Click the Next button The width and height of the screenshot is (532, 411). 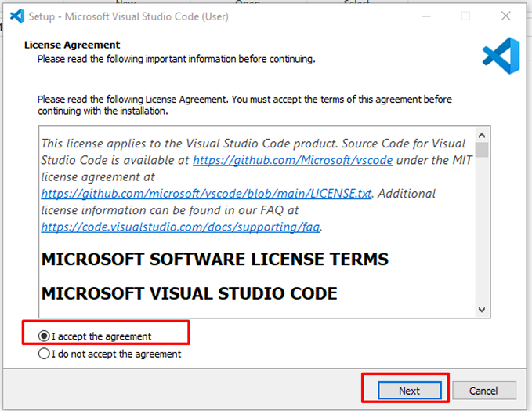pos(410,391)
